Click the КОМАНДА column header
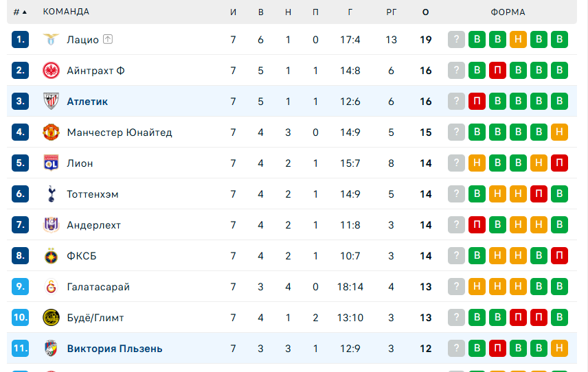Viewport: 588px width, 372px height. click(x=66, y=12)
